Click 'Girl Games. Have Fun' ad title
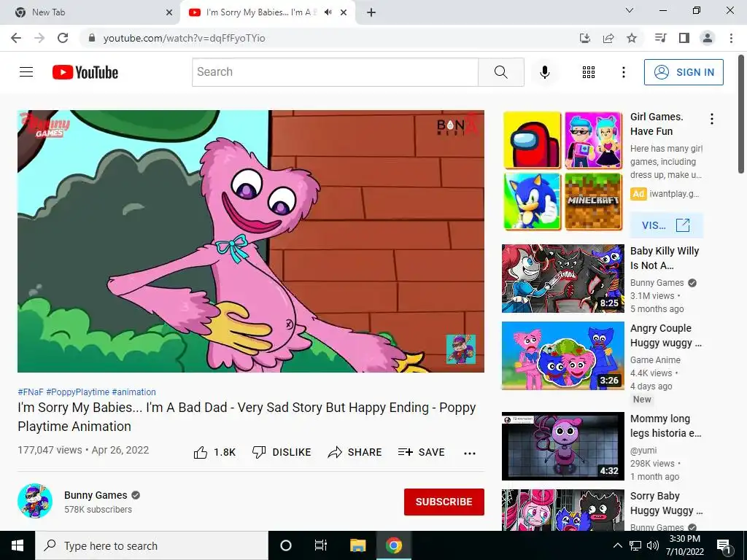 pos(657,124)
